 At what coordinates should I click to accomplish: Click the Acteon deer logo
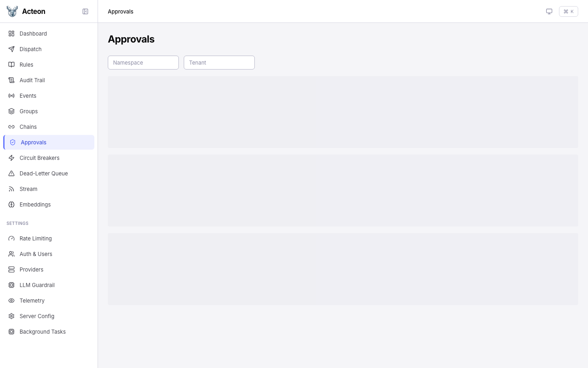[x=12, y=11]
